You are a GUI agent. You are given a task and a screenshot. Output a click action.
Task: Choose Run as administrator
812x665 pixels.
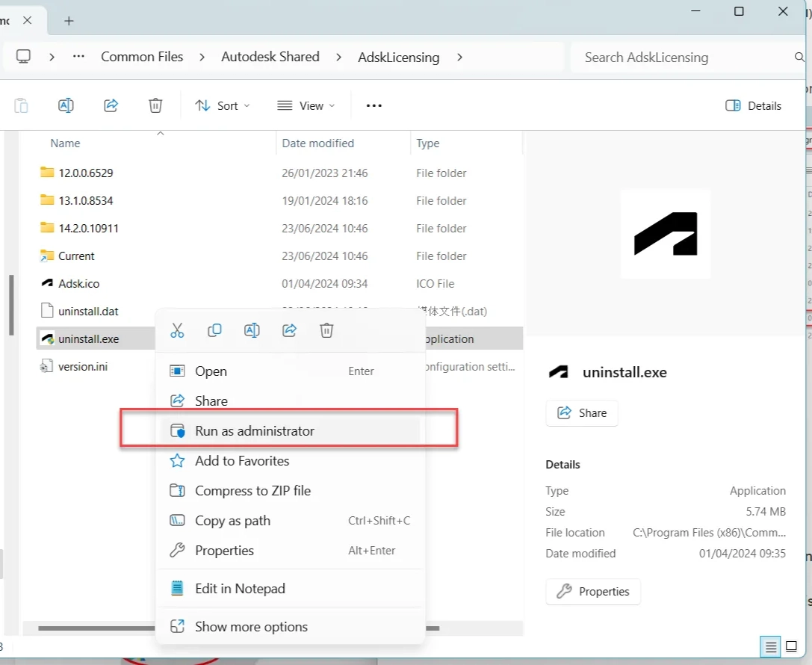290,431
